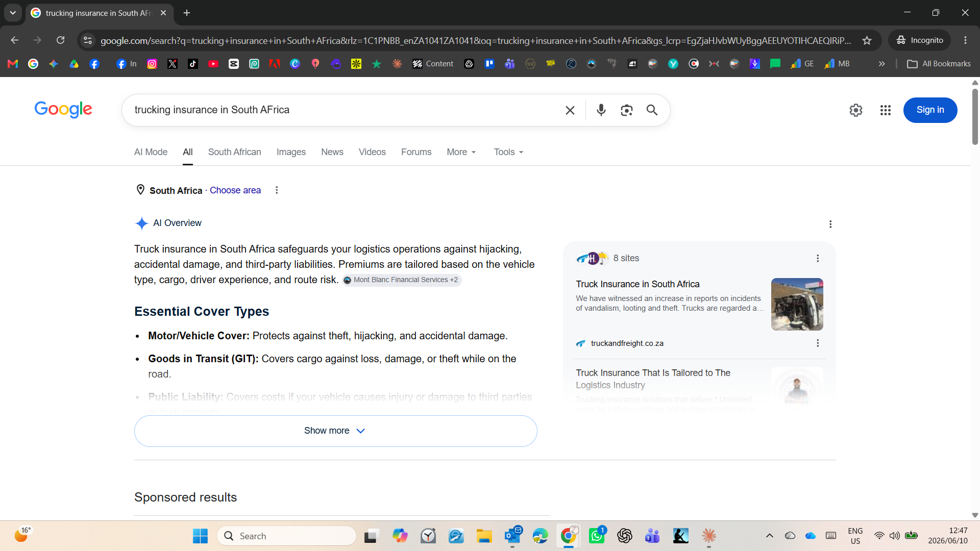Image resolution: width=980 pixels, height=551 pixels.
Task: Open the TikTok bookmark
Action: (x=193, y=64)
